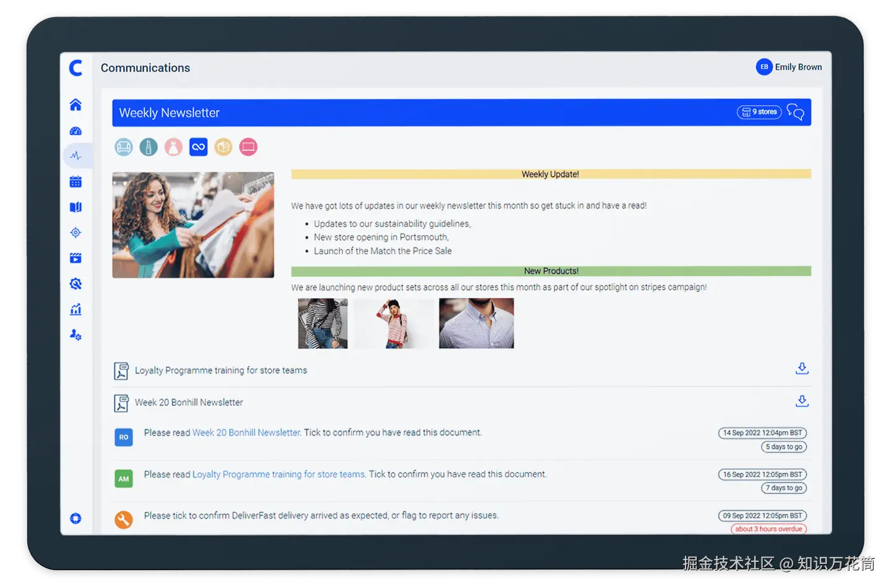
Task: Click the 16 Sep 2022 12:05pm BST date tag
Action: (762, 474)
